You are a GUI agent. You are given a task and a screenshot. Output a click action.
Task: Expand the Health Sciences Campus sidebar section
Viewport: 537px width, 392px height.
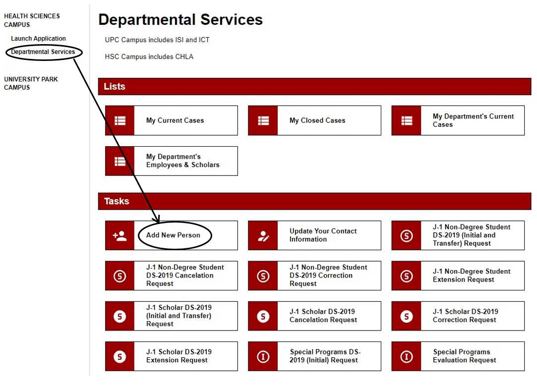[32, 20]
